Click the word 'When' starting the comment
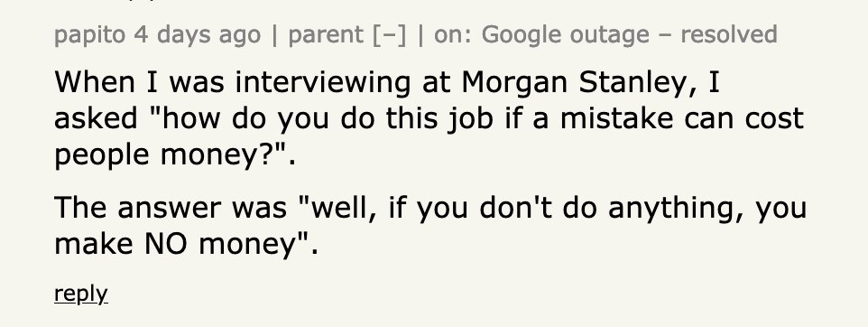This screenshot has height=327, width=868. tap(95, 82)
